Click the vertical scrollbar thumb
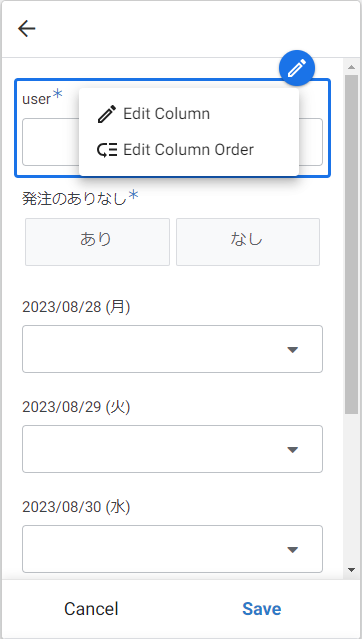362x639 pixels. 351,245
